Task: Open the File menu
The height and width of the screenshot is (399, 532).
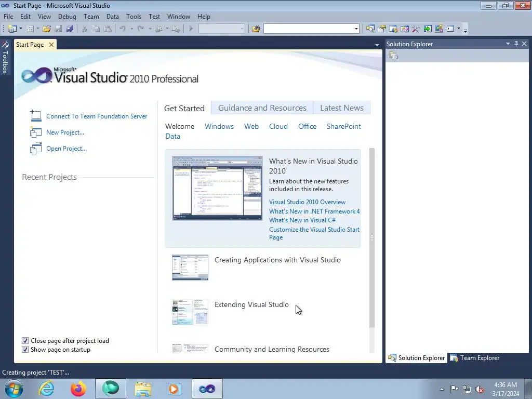Action: (8, 16)
